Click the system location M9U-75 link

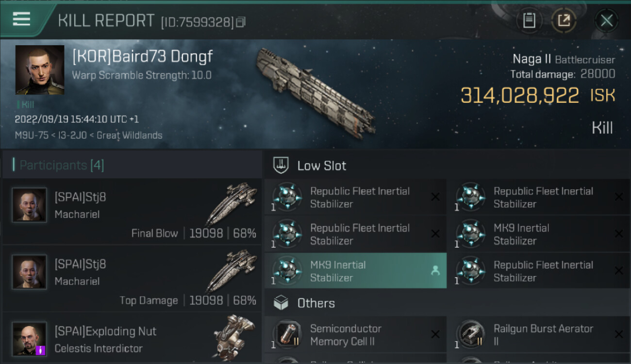pyautogui.click(x=32, y=135)
